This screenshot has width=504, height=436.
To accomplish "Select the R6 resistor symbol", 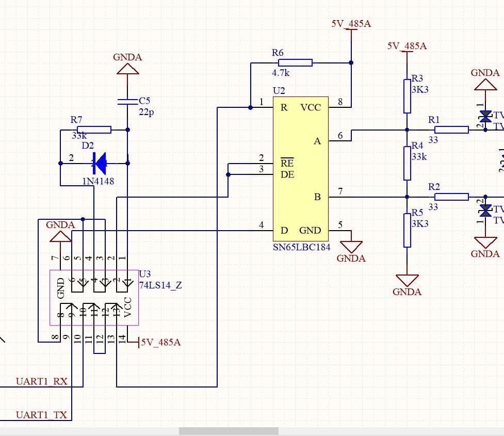I will point(295,63).
